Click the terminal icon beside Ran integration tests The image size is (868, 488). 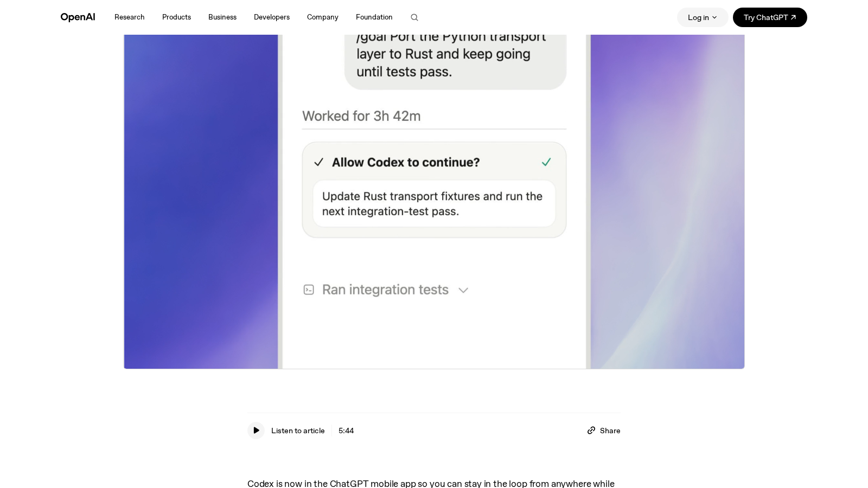pos(309,290)
